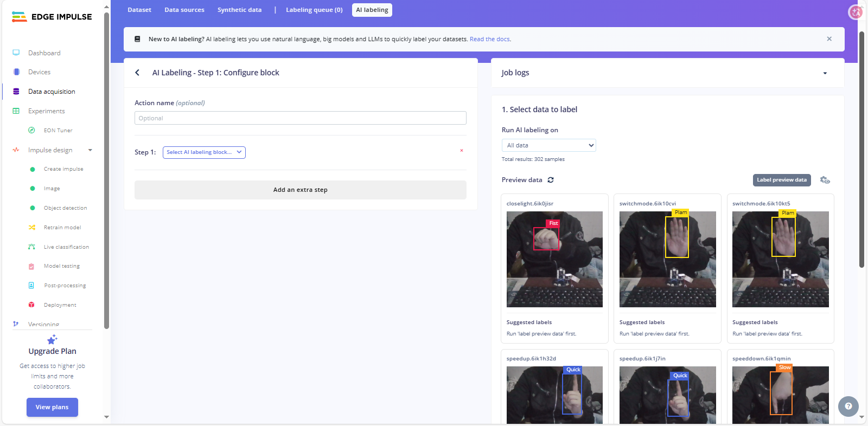
Task: Open the speeddown.6ik1qmin sample image
Action: point(781,395)
